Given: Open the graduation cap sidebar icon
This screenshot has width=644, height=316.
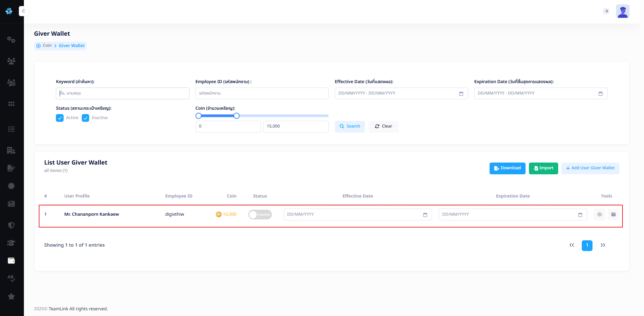Looking at the screenshot, I should click(11, 243).
